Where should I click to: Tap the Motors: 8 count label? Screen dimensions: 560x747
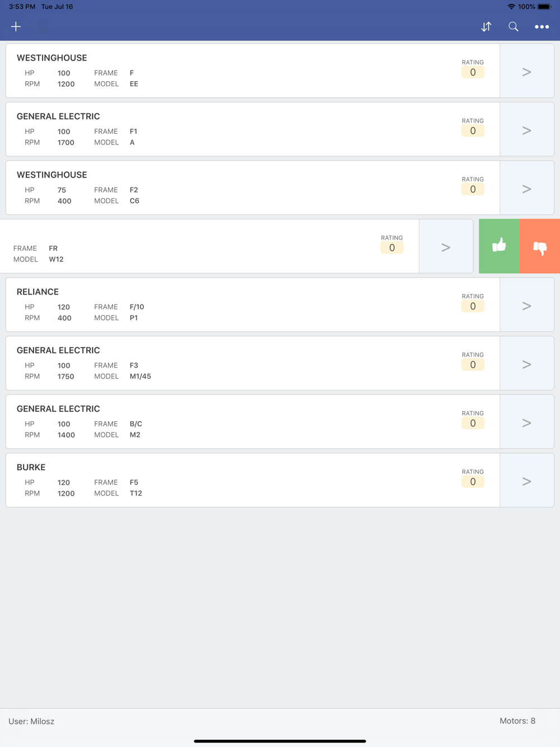point(517,721)
